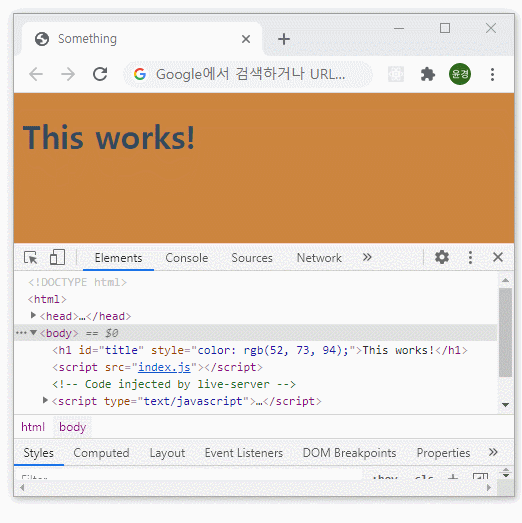522x523 pixels.
Task: Open Chrome's three-dot menu
Action: pyautogui.click(x=492, y=74)
